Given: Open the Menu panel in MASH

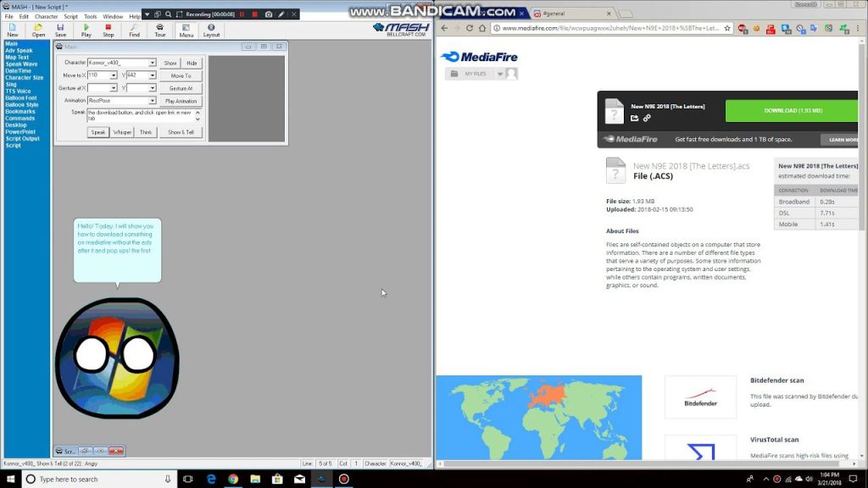Looking at the screenshot, I should (186, 30).
